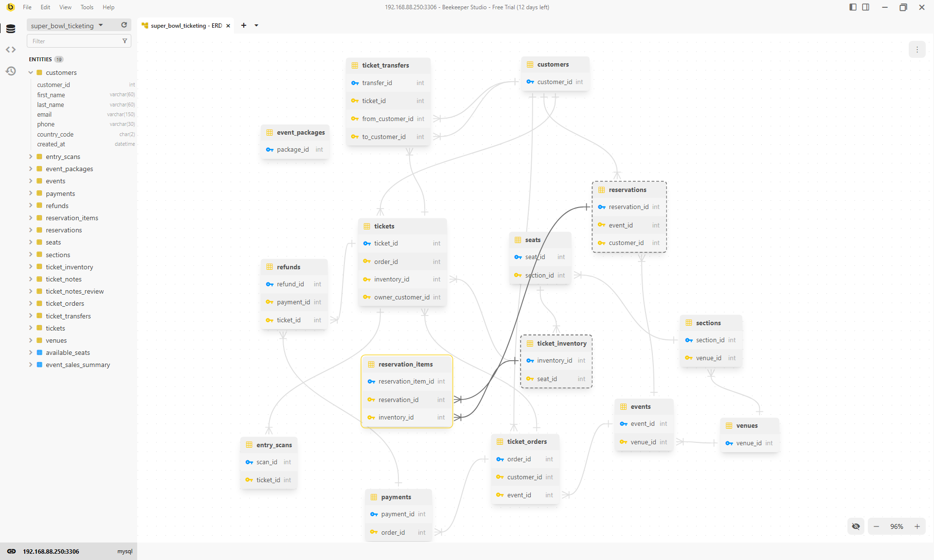Refresh the super_bowl_ticketing database
This screenshot has height=560, width=934.
click(x=124, y=25)
